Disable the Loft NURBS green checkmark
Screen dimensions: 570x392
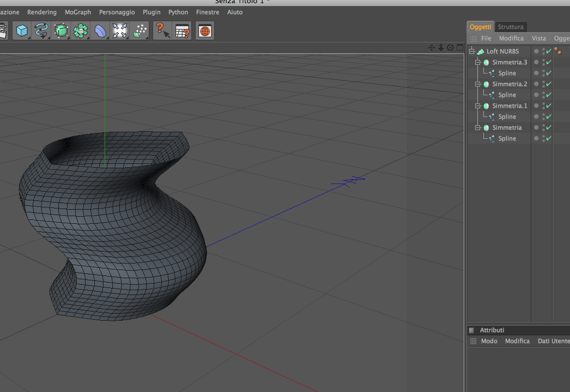[549, 51]
